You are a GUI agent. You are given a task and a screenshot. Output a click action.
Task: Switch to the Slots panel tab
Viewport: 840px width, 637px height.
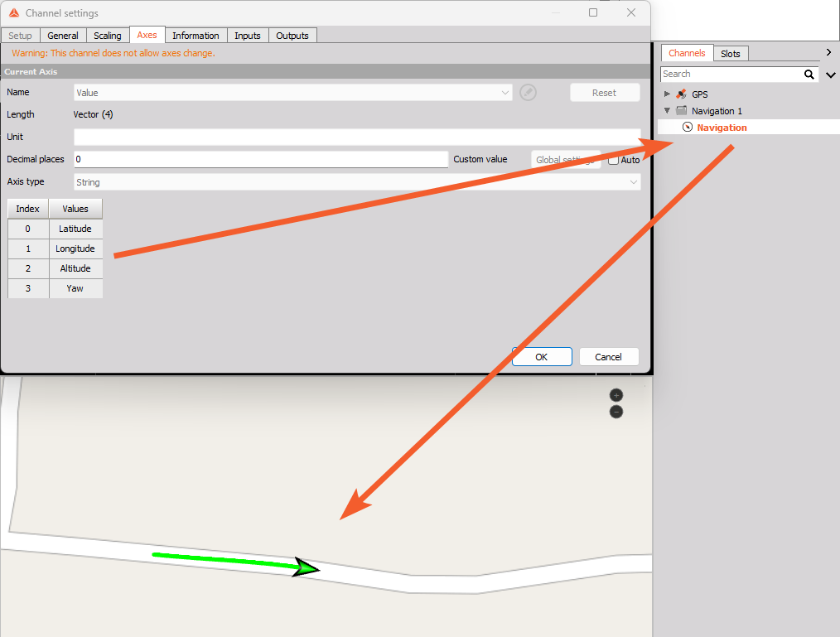pyautogui.click(x=730, y=54)
